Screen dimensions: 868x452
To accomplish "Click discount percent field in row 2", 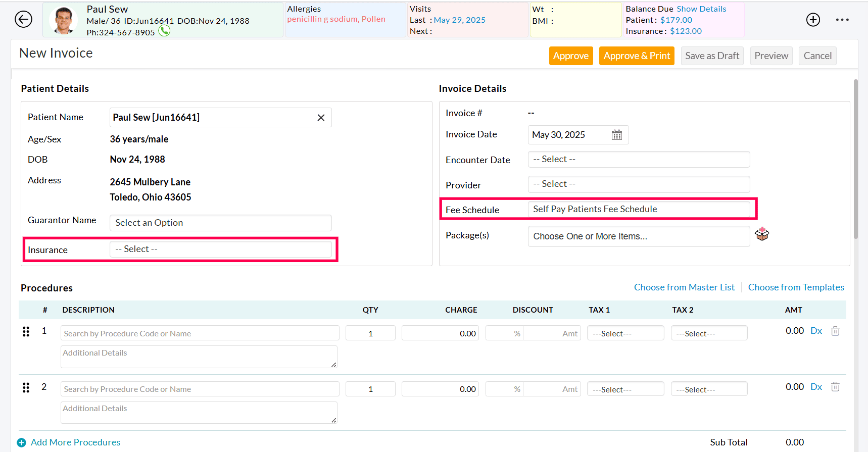I will (504, 389).
